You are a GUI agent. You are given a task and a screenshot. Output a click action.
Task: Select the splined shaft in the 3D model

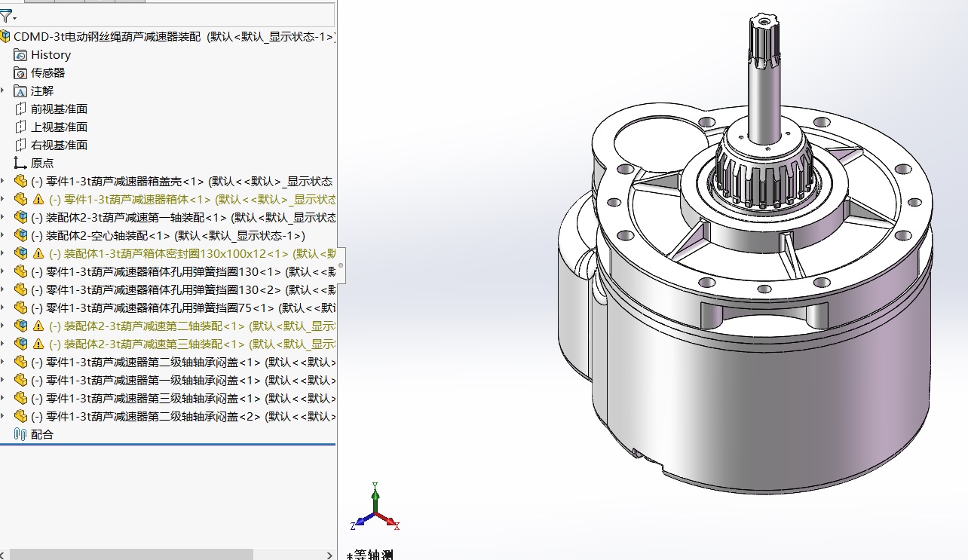coord(763,79)
